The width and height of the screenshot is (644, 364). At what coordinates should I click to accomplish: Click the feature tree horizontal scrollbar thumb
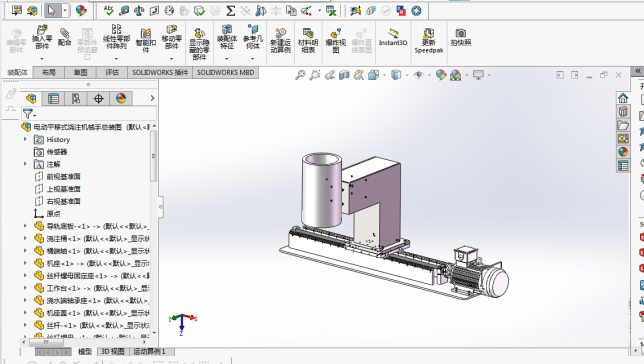(x=45, y=342)
